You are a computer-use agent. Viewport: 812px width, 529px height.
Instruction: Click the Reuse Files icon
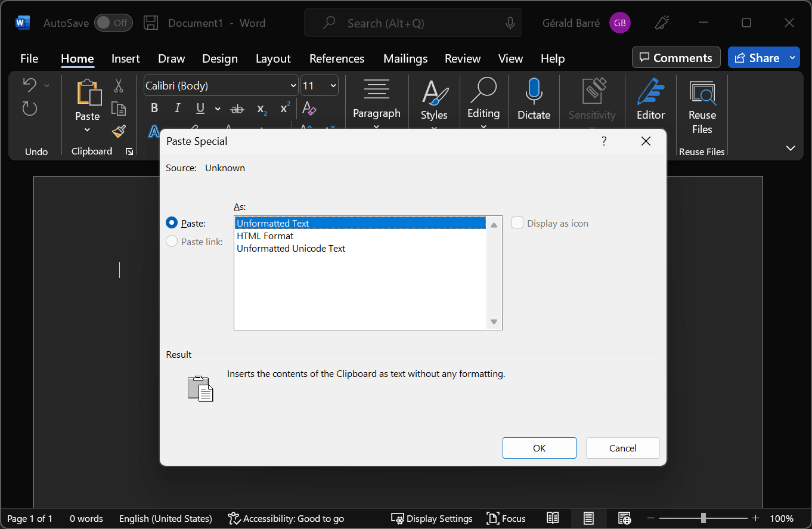pyautogui.click(x=702, y=93)
